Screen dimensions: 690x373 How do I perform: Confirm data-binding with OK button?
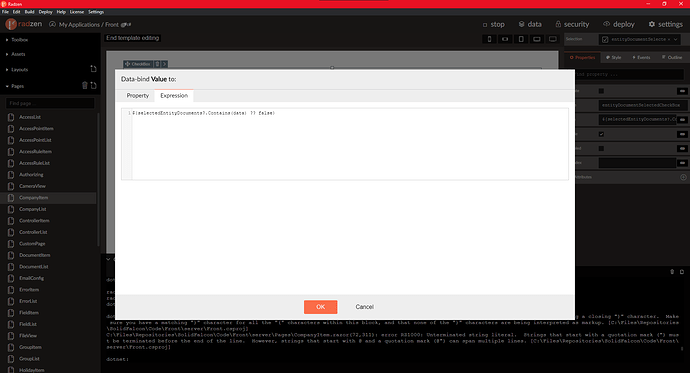coord(320,307)
